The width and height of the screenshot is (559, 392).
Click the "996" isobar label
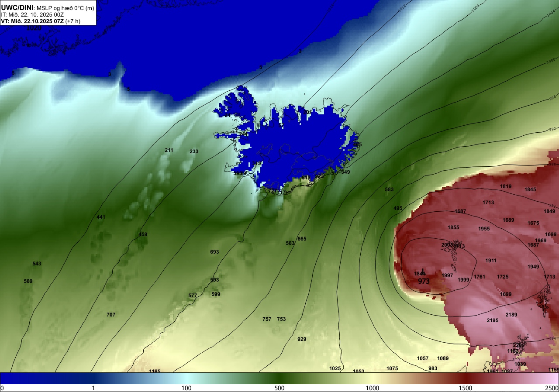553,97
